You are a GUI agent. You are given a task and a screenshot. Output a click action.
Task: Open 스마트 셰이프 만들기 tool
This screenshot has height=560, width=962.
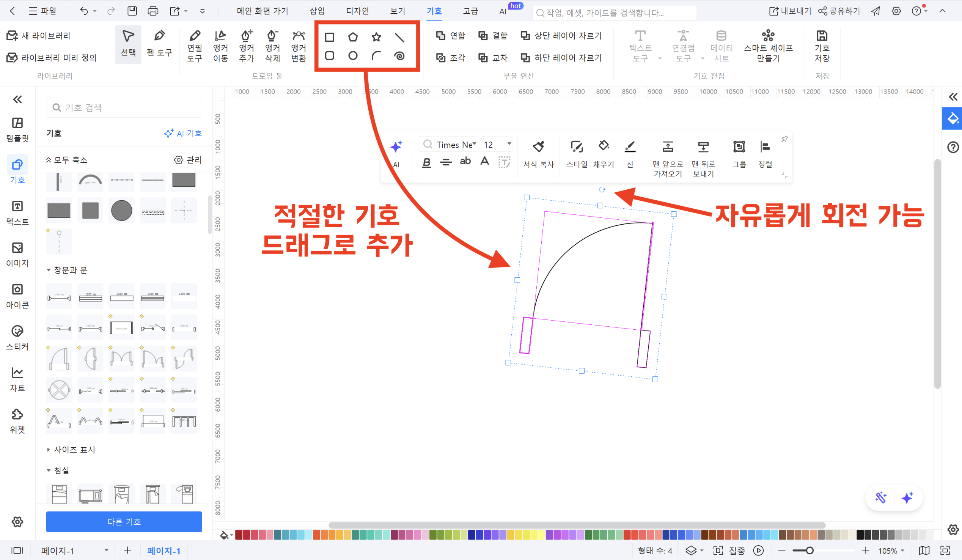tap(768, 45)
